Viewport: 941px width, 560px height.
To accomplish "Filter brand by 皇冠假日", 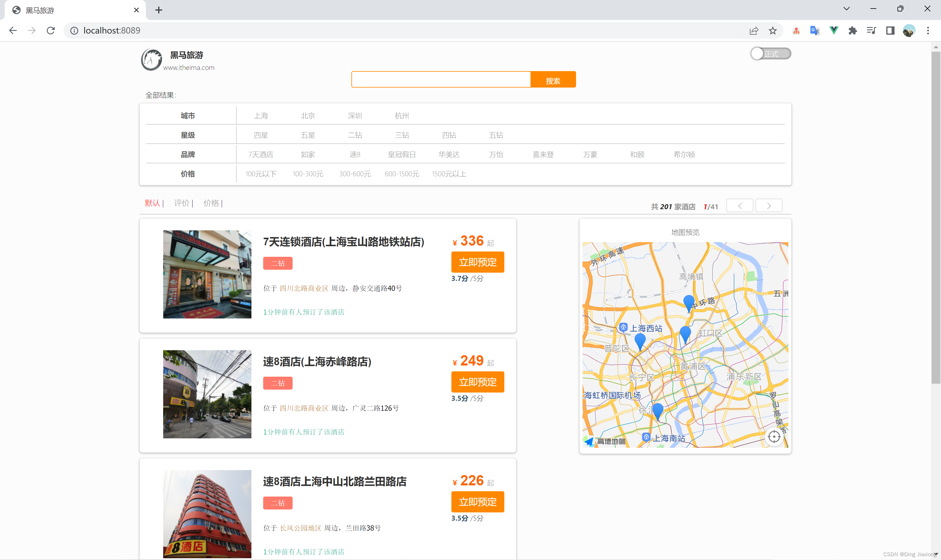I will 402,154.
